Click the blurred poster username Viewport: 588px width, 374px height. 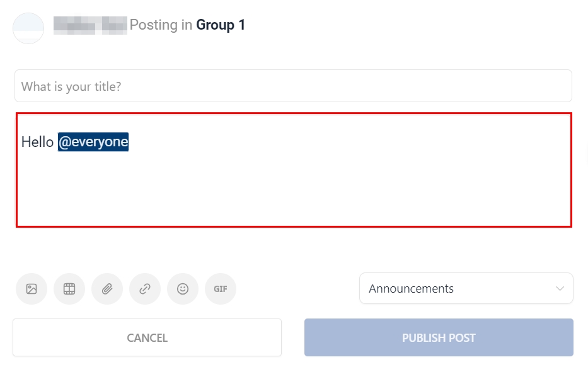(x=90, y=25)
